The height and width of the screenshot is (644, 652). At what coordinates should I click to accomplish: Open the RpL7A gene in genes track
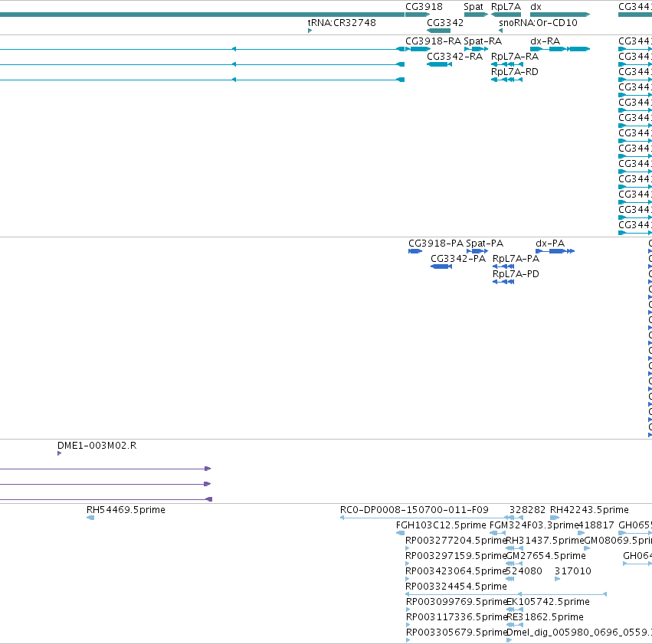click(x=506, y=15)
